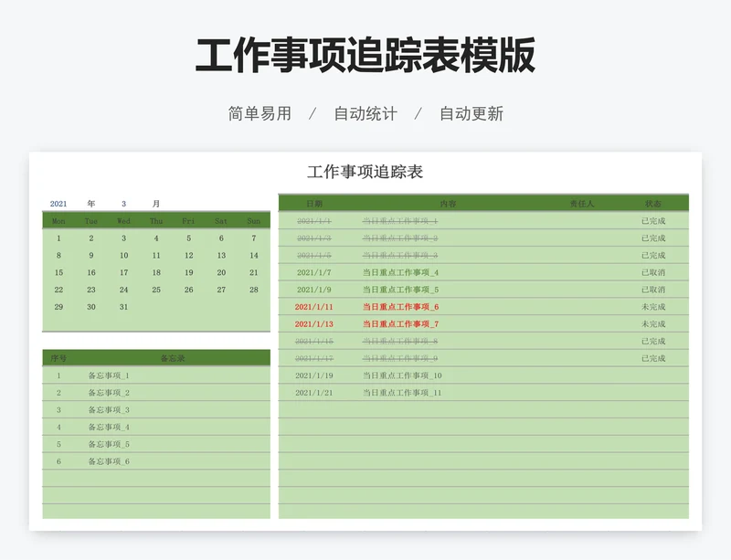Click the sheet title 工作事项追踪表

365,172
